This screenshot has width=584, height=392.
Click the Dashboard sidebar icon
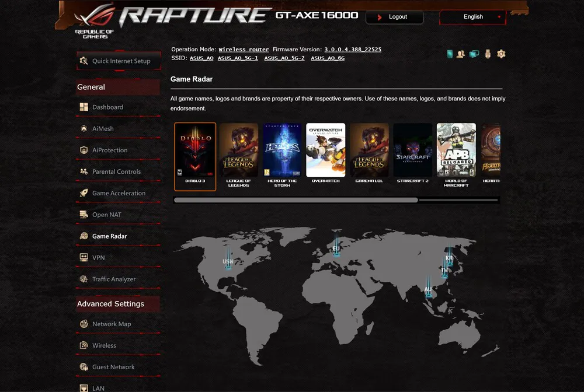pyautogui.click(x=84, y=107)
